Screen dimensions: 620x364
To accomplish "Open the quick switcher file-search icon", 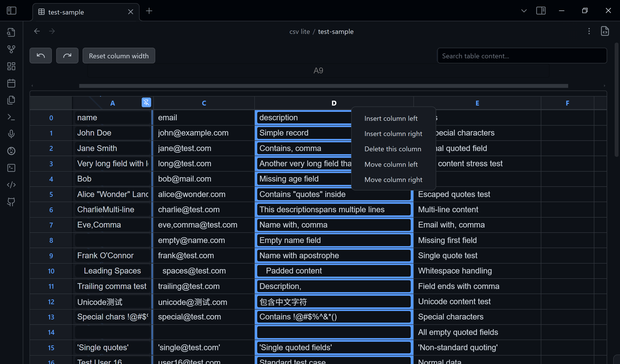I will 11,32.
